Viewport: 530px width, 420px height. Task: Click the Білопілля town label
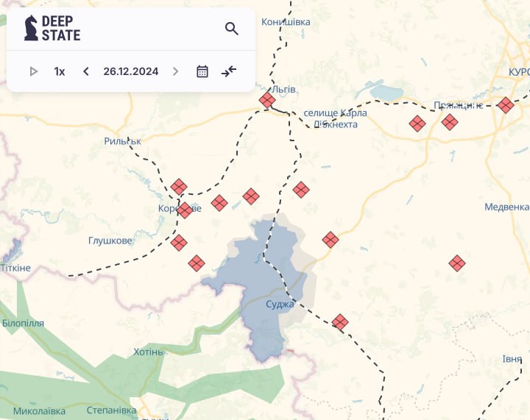tap(23, 323)
